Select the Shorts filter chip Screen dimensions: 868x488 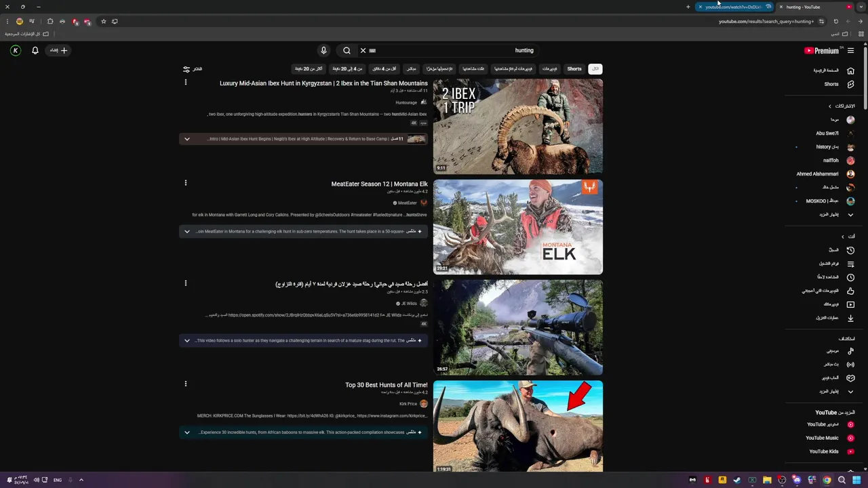(x=574, y=69)
